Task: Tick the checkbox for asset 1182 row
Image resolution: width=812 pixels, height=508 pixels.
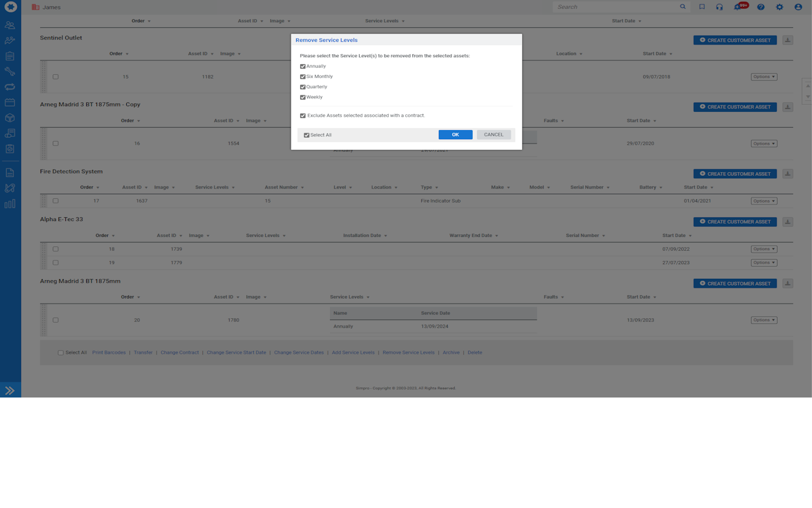Action: [56, 77]
